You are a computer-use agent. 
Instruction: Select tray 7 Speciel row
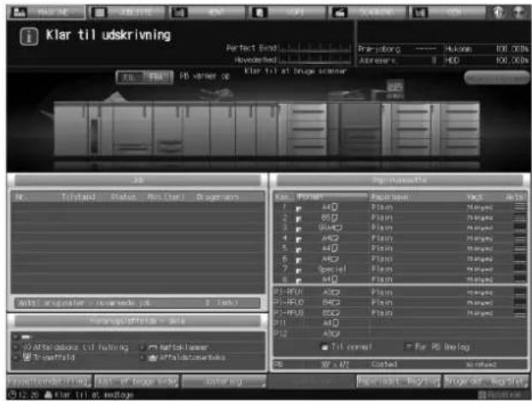[400, 270]
